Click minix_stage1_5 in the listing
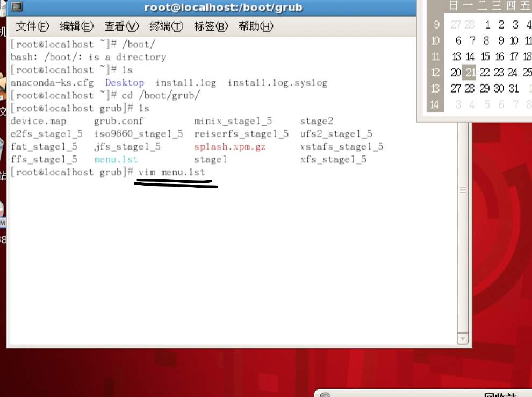532x397 pixels. point(233,121)
